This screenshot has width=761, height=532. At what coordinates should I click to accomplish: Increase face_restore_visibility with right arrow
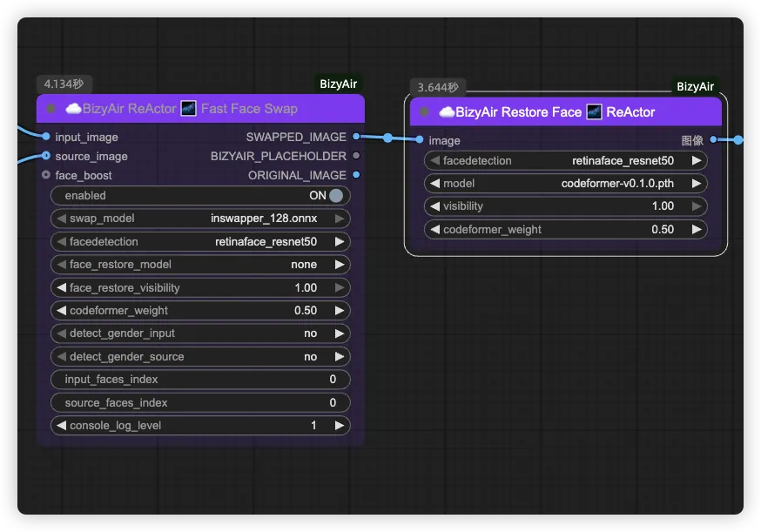[x=340, y=288]
